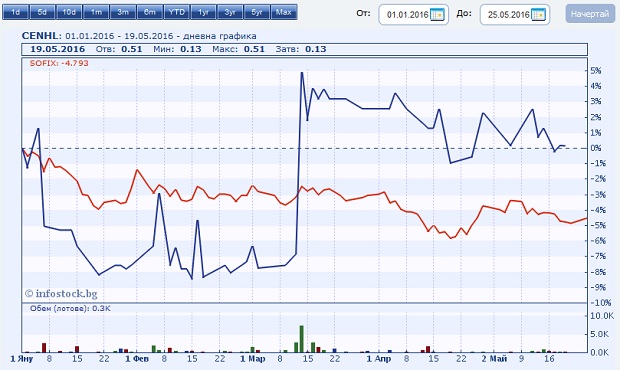This screenshot has width=620, height=370.
Task: Edit the До date field 25.05.2016
Action: pyautogui.click(x=508, y=15)
